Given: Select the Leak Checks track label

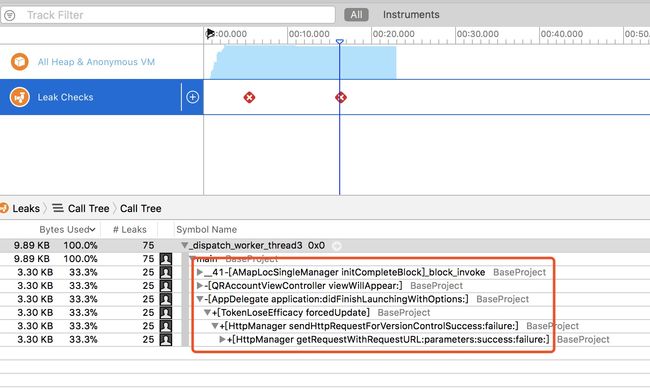Looking at the screenshot, I should point(65,97).
